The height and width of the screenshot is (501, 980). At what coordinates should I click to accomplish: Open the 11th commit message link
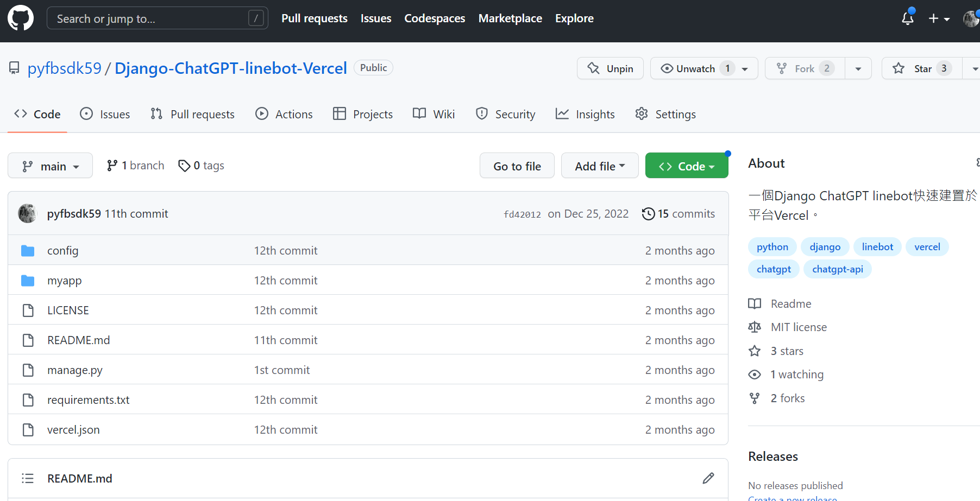(136, 214)
